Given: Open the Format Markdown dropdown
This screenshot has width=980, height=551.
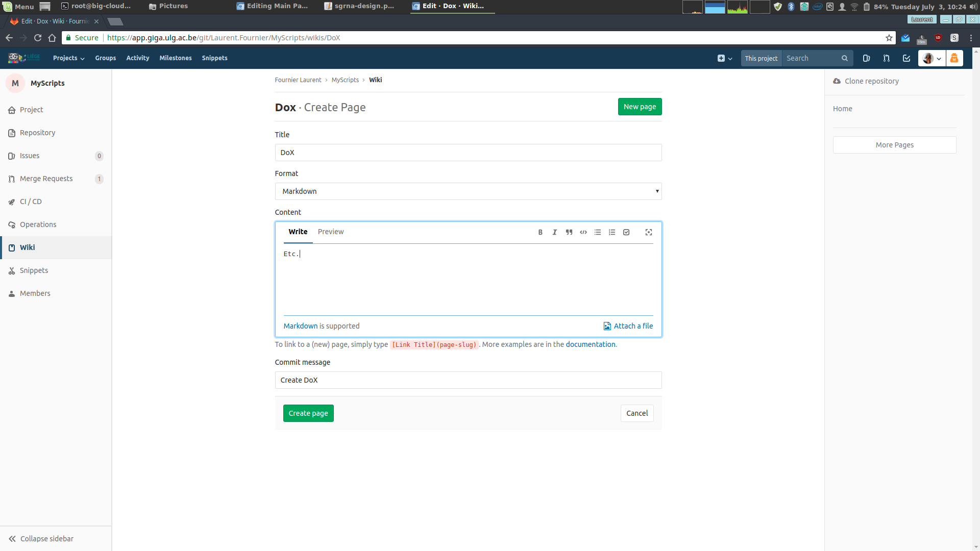Looking at the screenshot, I should pos(468,191).
